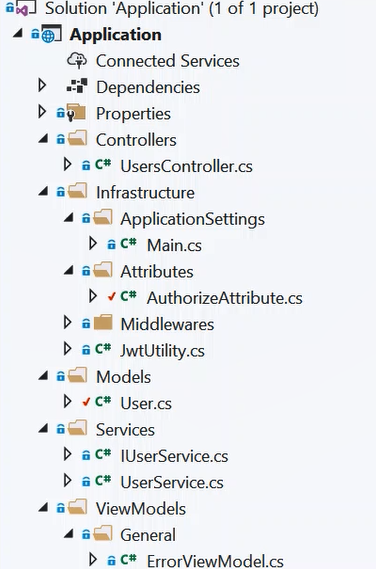This screenshot has height=569, width=376.
Task: Expand the UserService.cs node
Action: [68, 480]
